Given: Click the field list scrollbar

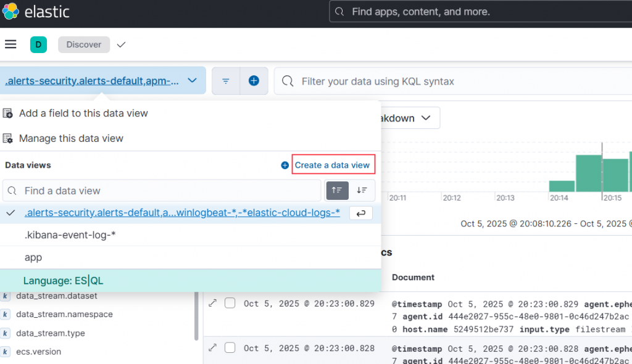Looking at the screenshot, I should coord(196,316).
